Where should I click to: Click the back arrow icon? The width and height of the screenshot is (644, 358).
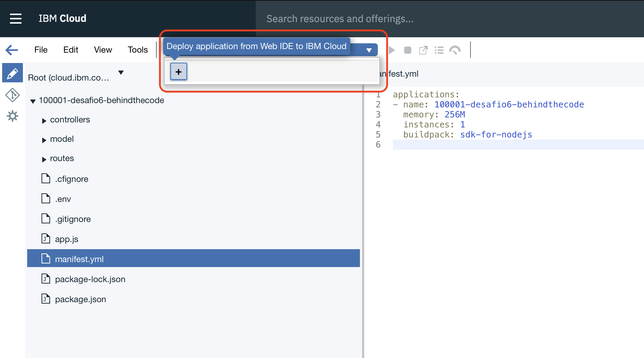(12, 50)
